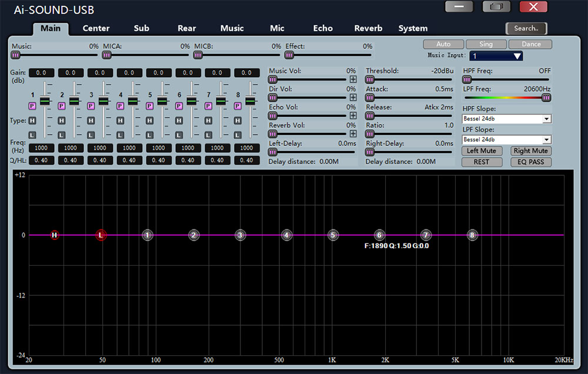Select the Auto preset button
The image size is (588, 374).
pos(443,44)
